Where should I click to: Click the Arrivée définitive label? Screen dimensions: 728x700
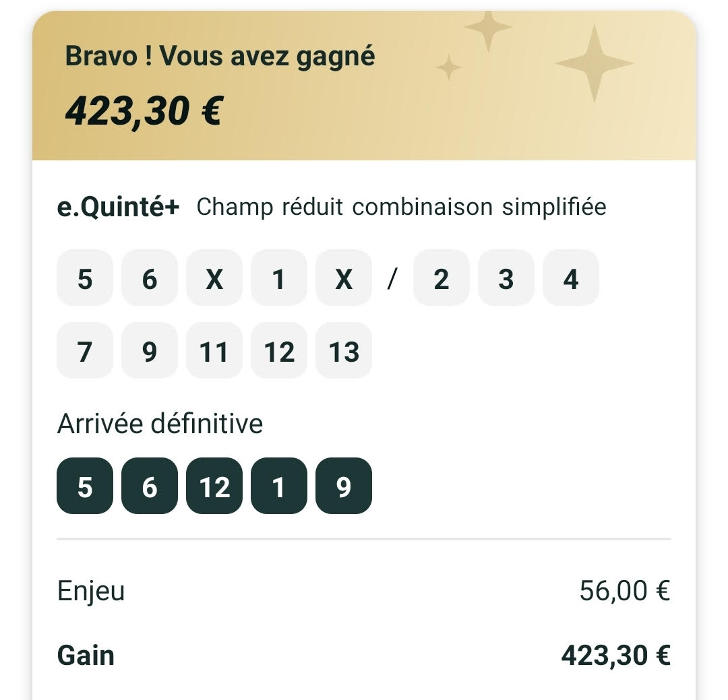160,424
